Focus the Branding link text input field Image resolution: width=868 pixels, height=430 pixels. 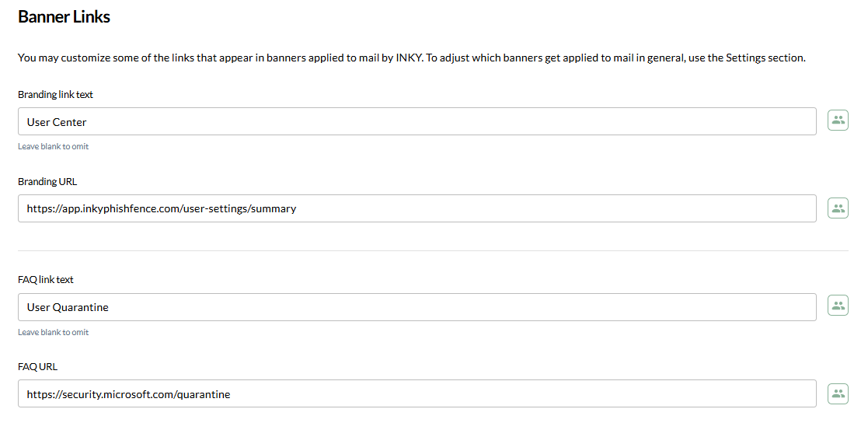[417, 121]
